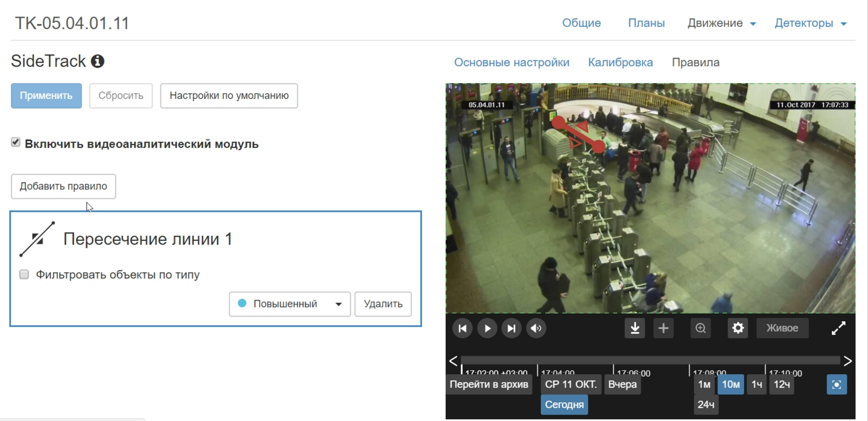868x421 pixels.
Task: Click the blue priority color dot
Action: (x=242, y=304)
